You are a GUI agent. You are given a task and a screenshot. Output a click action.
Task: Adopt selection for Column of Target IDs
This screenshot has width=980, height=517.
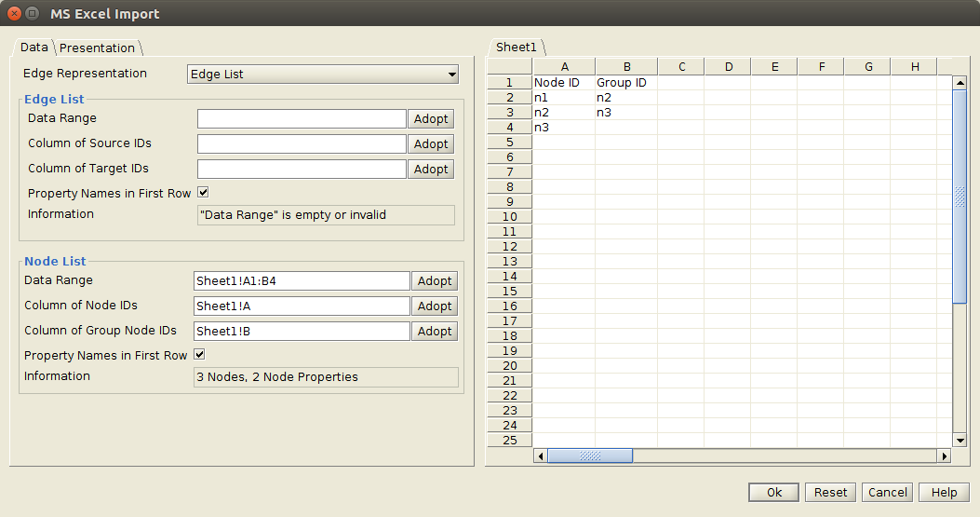431,169
